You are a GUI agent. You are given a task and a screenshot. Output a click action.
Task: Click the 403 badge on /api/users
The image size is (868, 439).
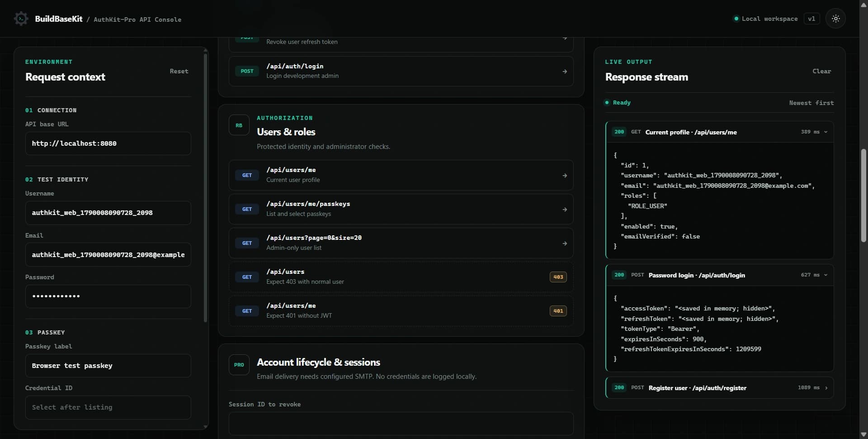click(x=558, y=277)
